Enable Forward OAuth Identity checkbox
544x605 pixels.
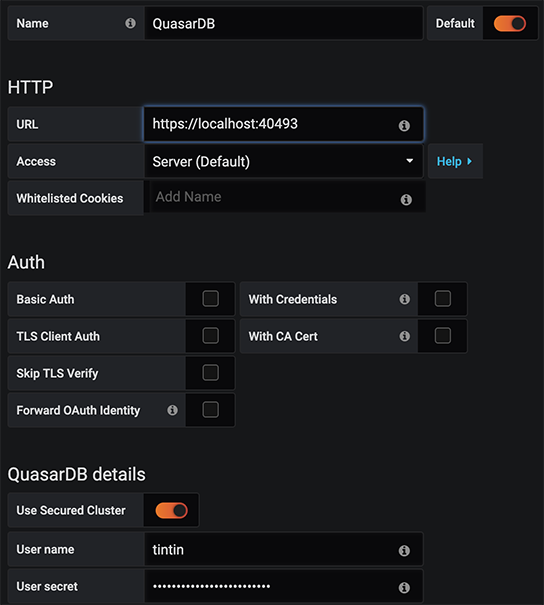coord(211,410)
